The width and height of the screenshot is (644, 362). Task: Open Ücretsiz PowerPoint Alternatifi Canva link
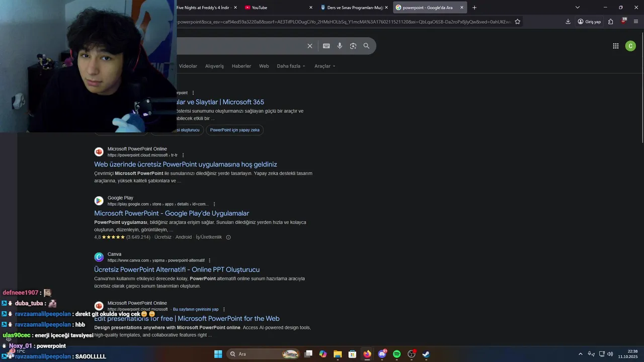(x=177, y=269)
